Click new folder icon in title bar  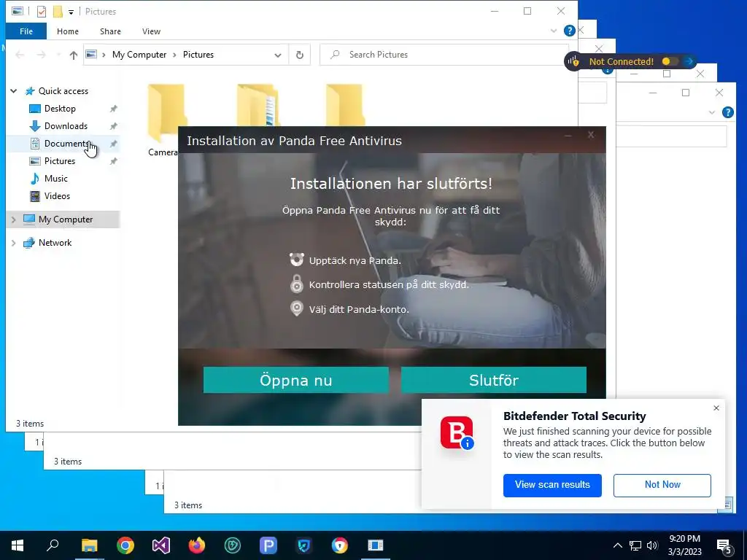click(58, 12)
